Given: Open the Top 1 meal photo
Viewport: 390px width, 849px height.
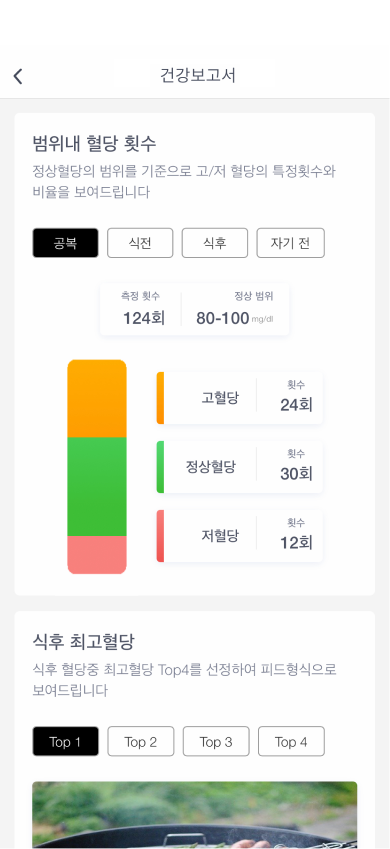Looking at the screenshot, I should 194,815.
